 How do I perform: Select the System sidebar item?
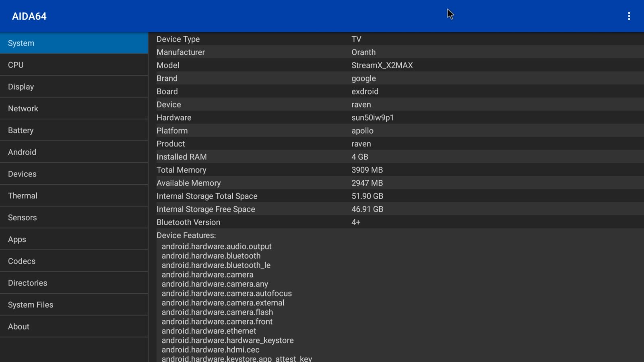[74, 43]
